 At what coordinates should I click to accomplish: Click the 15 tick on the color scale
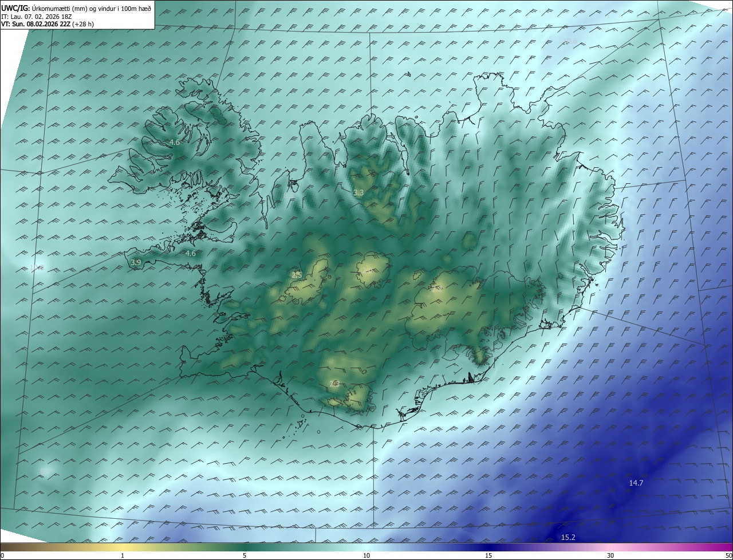(x=488, y=555)
